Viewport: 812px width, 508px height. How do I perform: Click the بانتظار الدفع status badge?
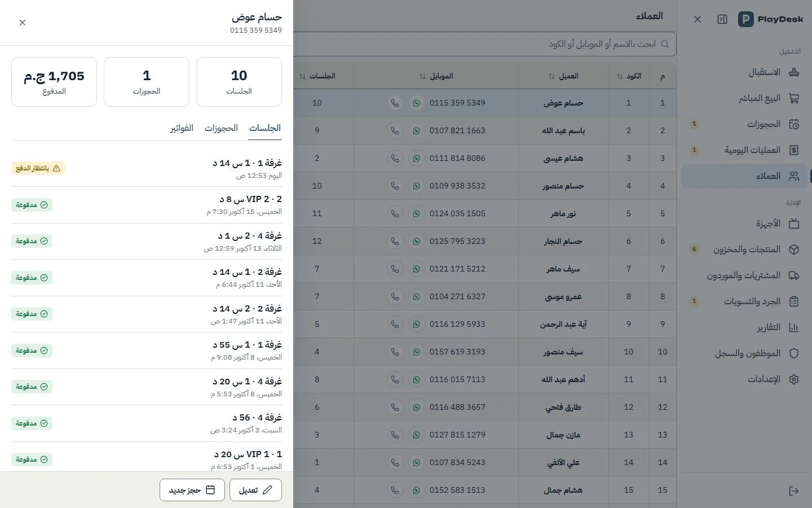pyautogui.click(x=38, y=168)
